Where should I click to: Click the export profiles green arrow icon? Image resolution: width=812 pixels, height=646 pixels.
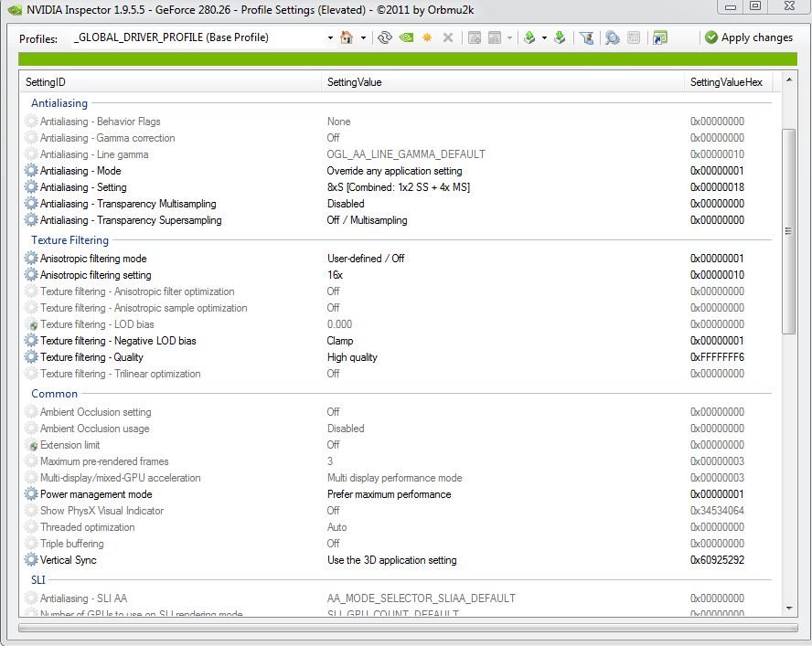click(529, 37)
